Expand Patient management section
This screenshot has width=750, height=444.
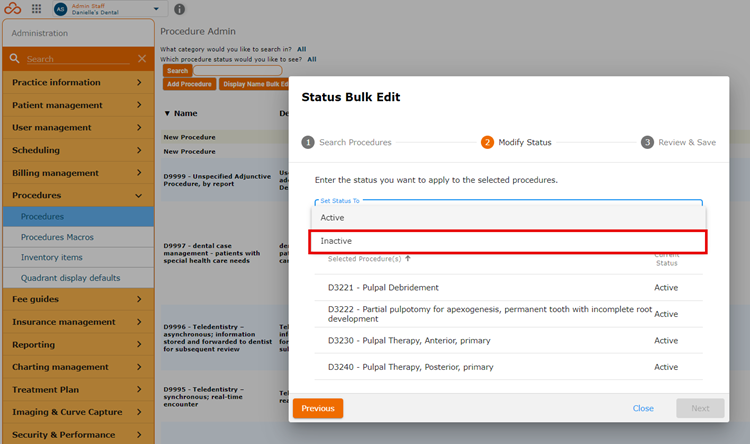(x=78, y=105)
